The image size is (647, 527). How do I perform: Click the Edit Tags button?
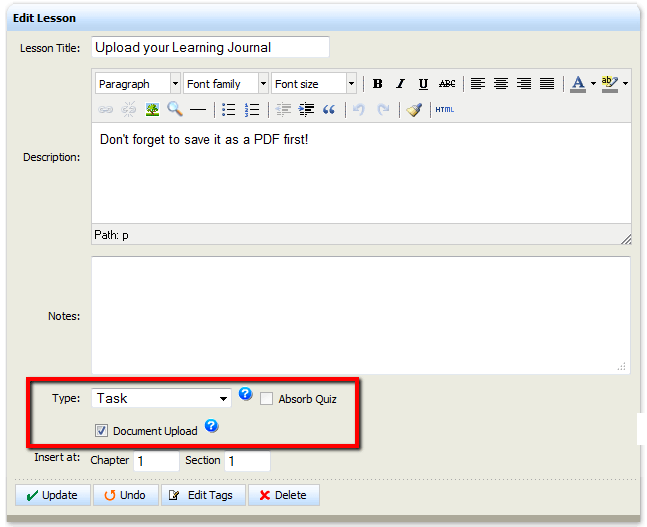pos(203,495)
